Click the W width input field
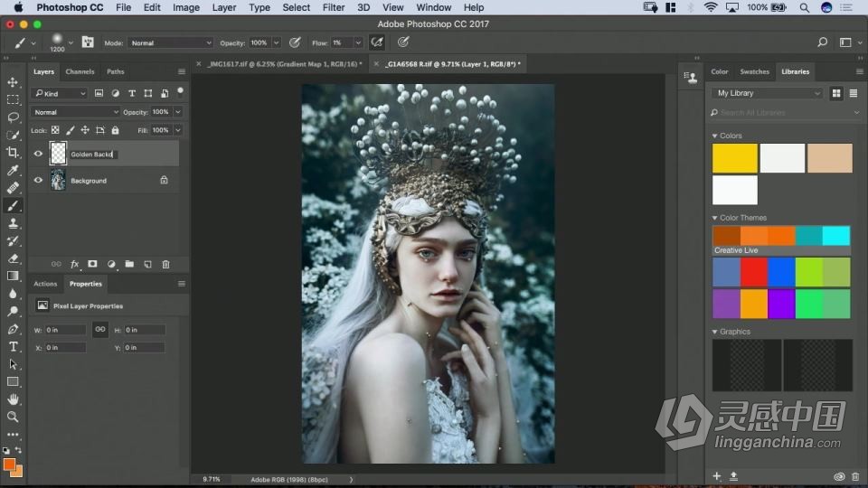This screenshot has width=868, height=488. [x=65, y=330]
